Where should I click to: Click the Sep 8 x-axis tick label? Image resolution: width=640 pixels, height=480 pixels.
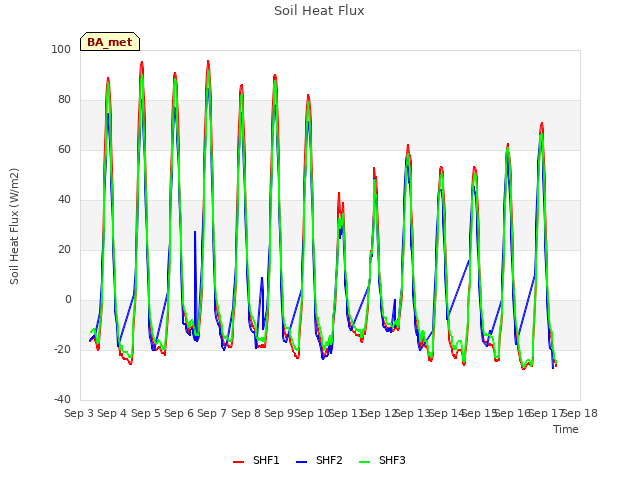point(246,413)
